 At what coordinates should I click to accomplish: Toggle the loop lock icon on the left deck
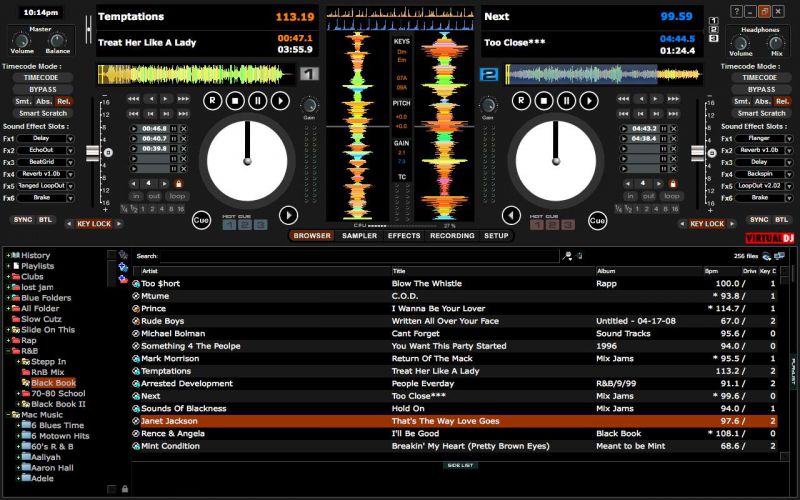coord(179,183)
